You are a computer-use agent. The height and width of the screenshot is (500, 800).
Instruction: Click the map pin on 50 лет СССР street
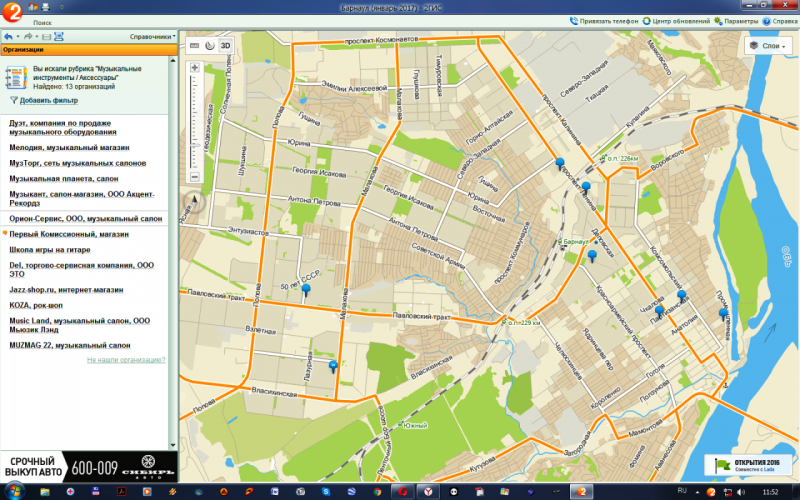(306, 290)
